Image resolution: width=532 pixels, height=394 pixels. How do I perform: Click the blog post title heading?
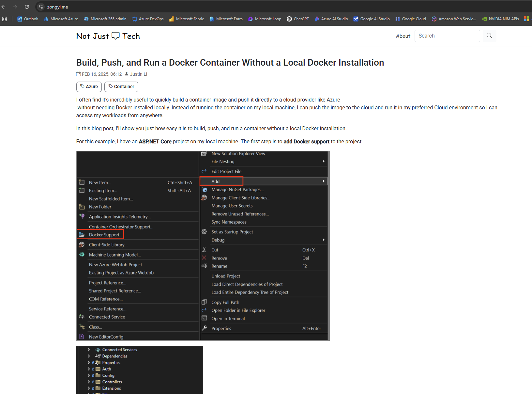pos(230,62)
